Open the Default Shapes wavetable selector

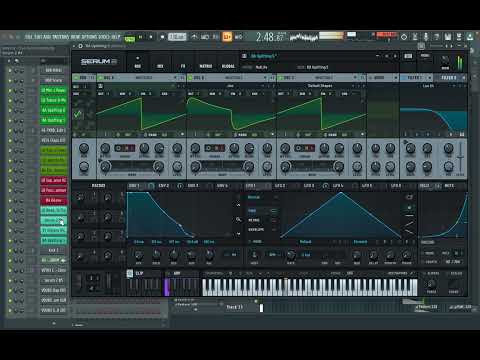point(320,86)
